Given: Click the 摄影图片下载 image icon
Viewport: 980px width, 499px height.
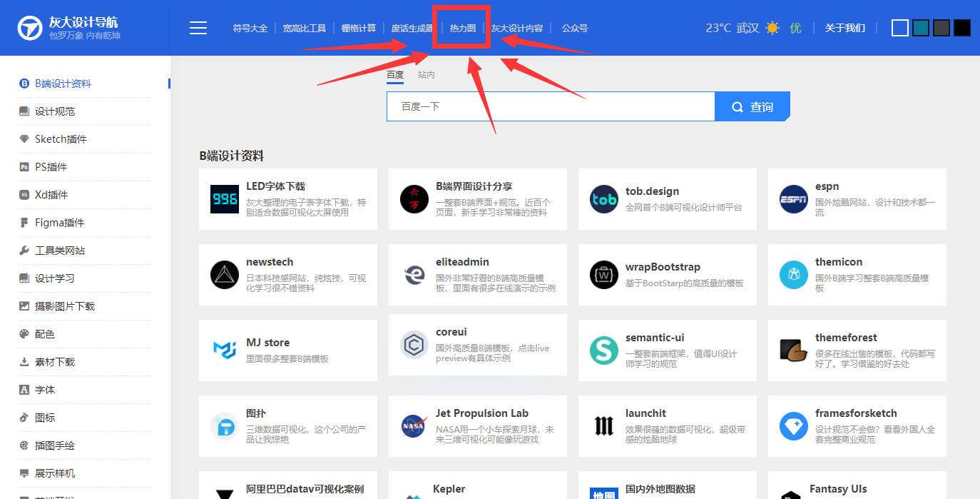Looking at the screenshot, I should 24,306.
